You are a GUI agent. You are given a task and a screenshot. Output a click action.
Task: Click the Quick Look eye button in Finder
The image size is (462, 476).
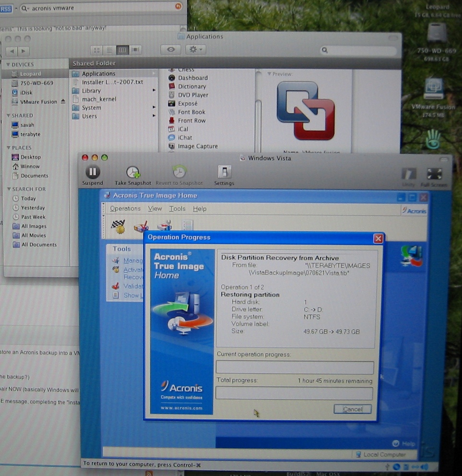[x=171, y=49]
